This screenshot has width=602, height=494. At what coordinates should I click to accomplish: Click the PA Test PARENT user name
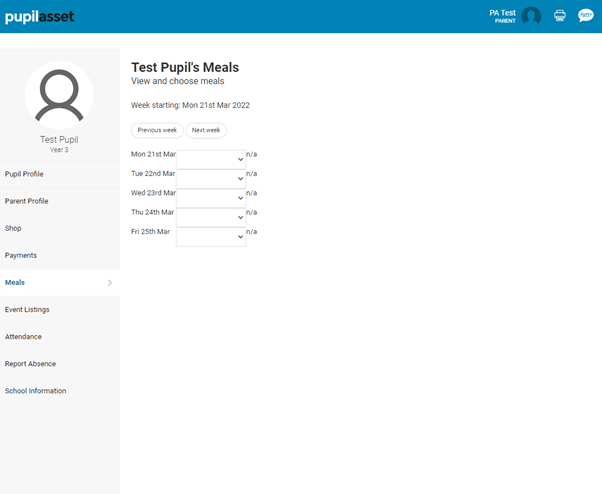(503, 16)
